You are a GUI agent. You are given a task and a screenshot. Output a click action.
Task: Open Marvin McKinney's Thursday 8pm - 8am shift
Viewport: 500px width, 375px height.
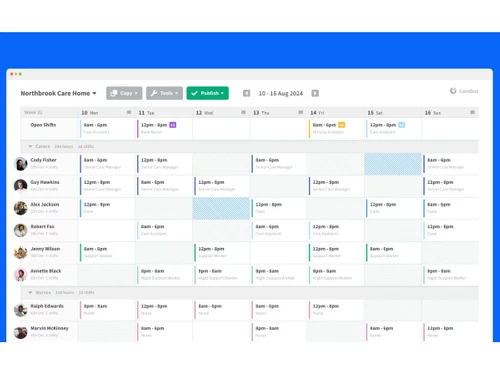coord(278,332)
